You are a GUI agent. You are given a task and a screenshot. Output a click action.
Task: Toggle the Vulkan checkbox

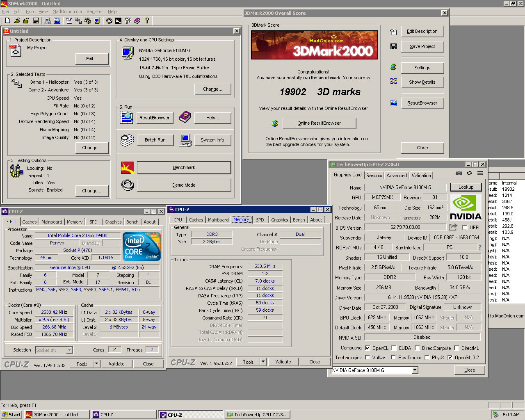click(367, 357)
